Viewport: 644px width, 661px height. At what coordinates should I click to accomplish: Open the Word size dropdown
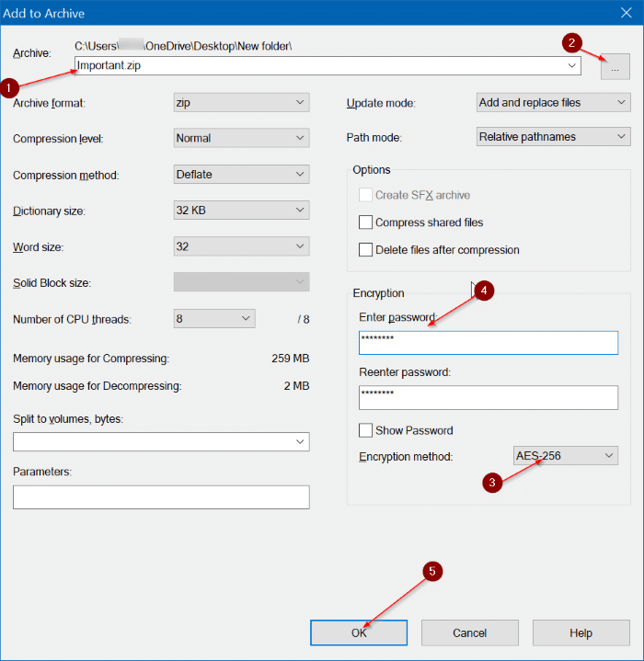coord(241,246)
